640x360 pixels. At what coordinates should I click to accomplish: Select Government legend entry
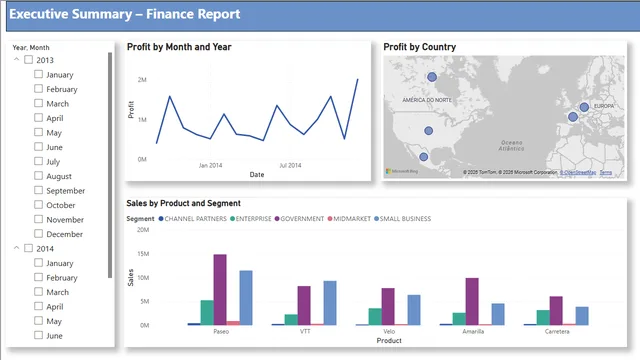pos(299,219)
